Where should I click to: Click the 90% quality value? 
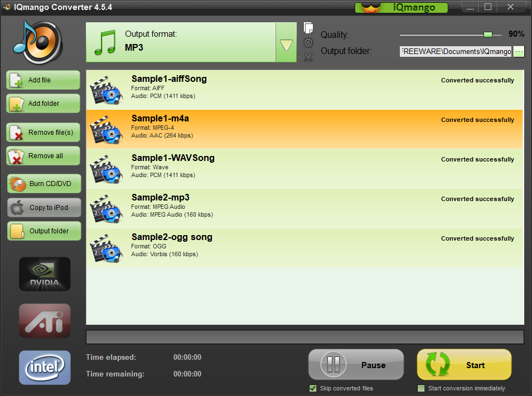(x=516, y=34)
